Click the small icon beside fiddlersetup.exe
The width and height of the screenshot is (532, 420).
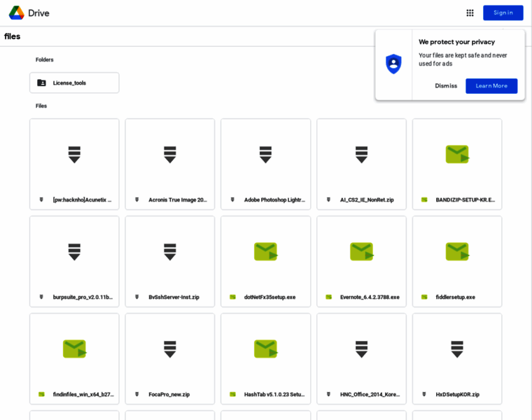pos(424,297)
